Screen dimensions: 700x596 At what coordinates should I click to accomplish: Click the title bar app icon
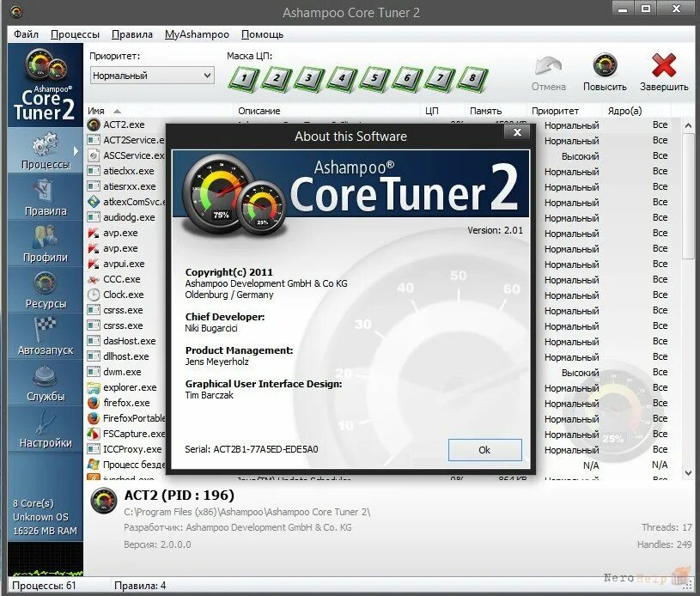[x=16, y=12]
